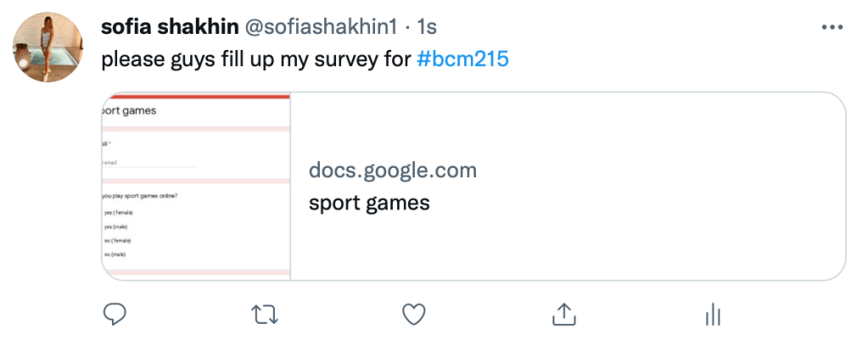The image size is (868, 346).
Task: Open sofia shakhin's profile picture
Action: pos(48,47)
